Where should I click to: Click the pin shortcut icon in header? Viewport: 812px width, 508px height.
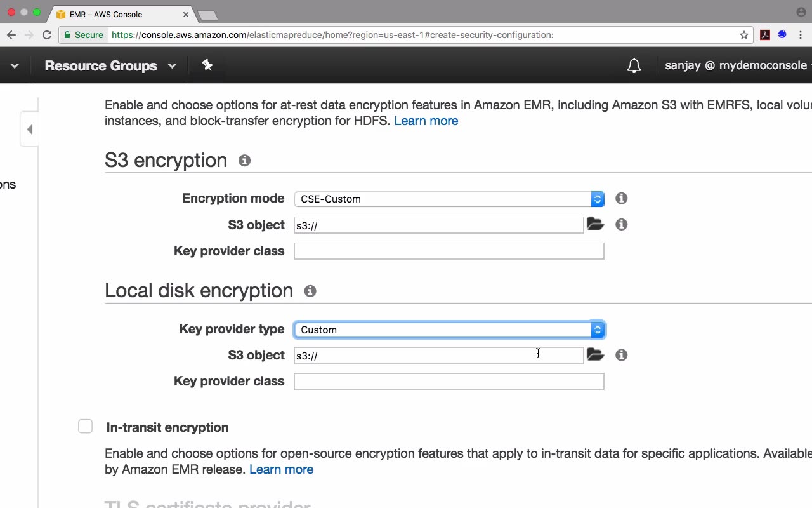point(207,65)
